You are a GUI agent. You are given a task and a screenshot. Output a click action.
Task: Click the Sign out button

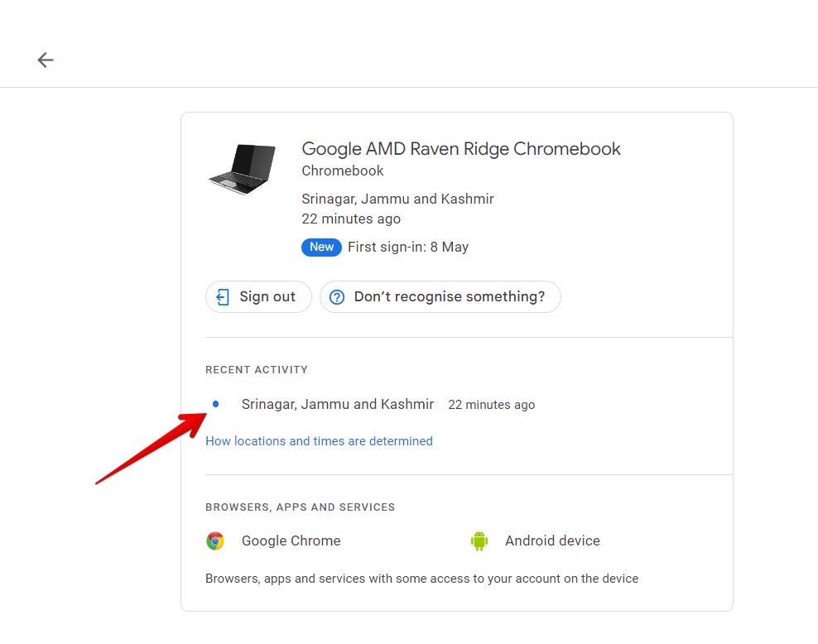tap(258, 296)
